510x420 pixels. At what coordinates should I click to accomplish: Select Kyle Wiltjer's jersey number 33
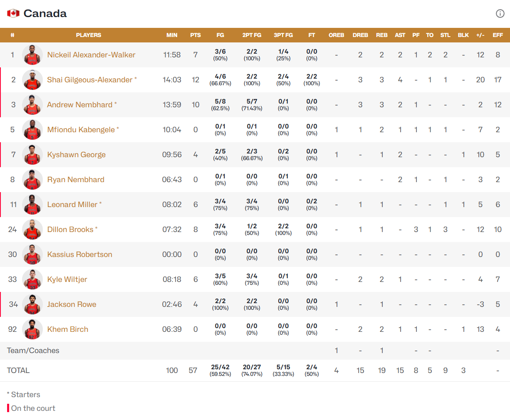coord(12,279)
